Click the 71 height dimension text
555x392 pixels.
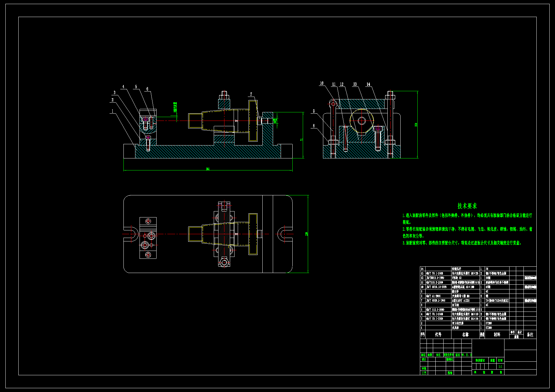(301, 140)
